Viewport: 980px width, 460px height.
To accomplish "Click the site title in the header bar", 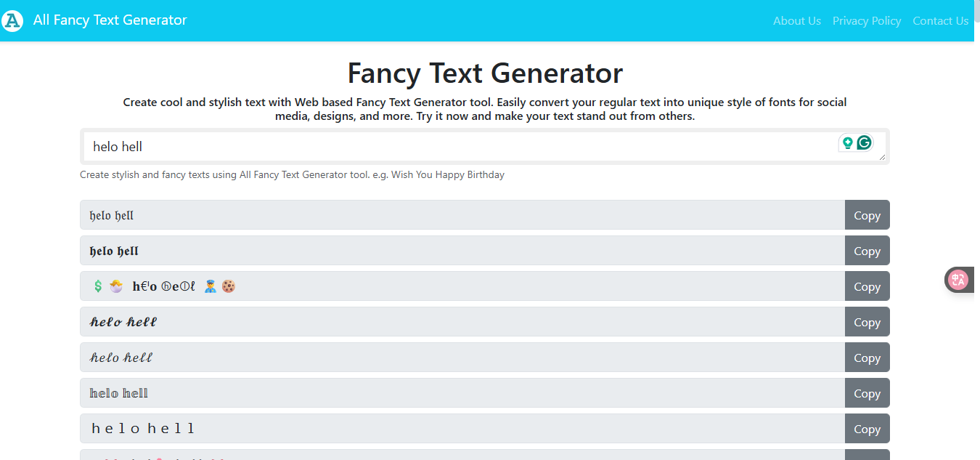I will click(110, 20).
